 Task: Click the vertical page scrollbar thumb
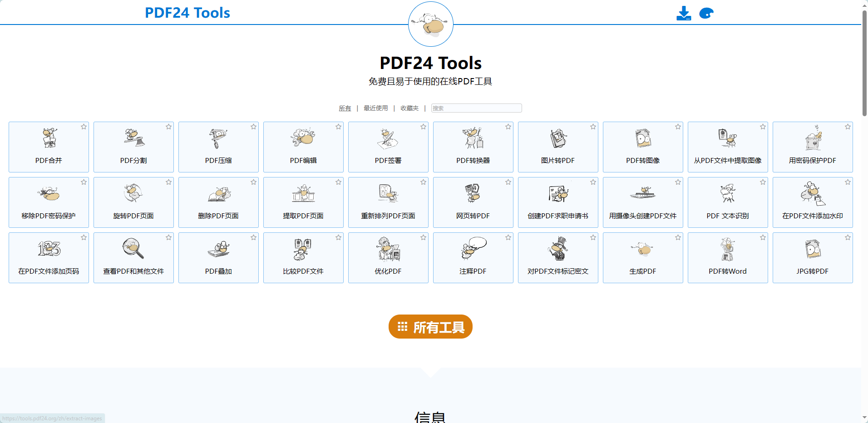865,63
